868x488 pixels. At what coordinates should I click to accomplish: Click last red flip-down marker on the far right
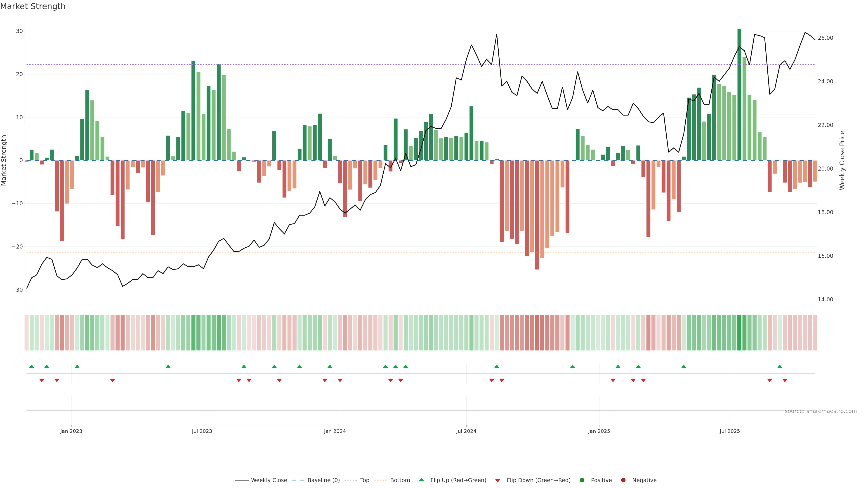[785, 380]
